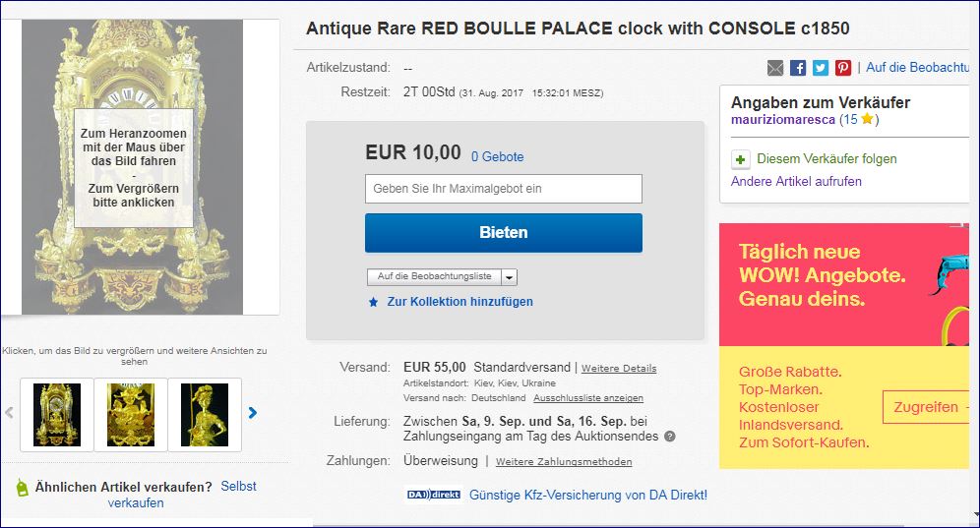The image size is (980, 528).
Task: Show the Ausschlussliste anzeigen list
Action: click(588, 398)
